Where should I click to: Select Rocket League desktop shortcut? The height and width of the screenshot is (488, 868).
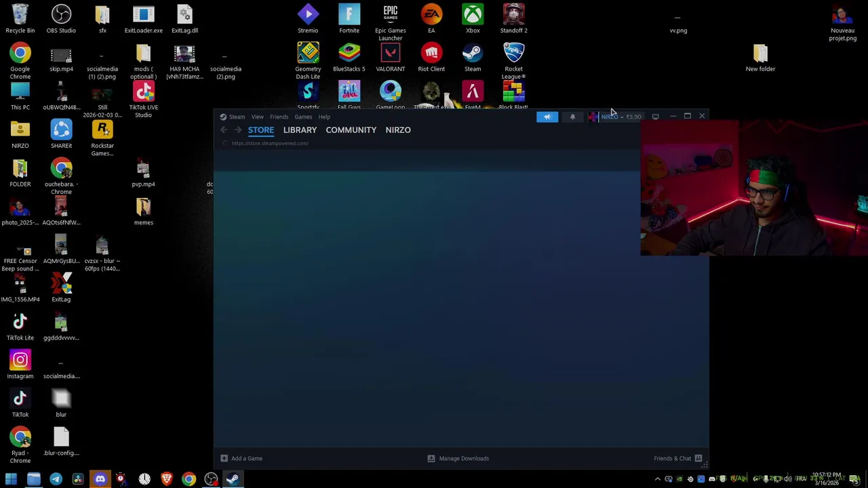tap(513, 61)
